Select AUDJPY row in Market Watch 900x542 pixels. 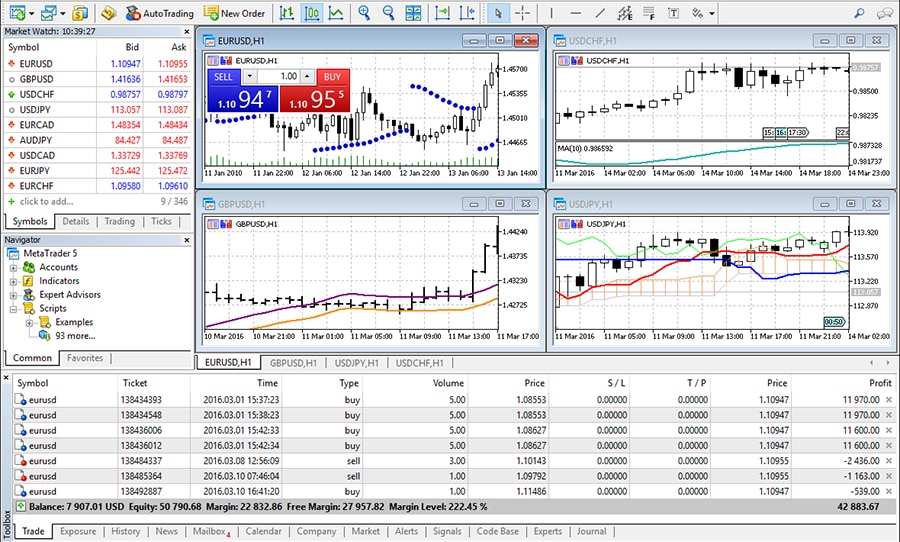(x=96, y=140)
